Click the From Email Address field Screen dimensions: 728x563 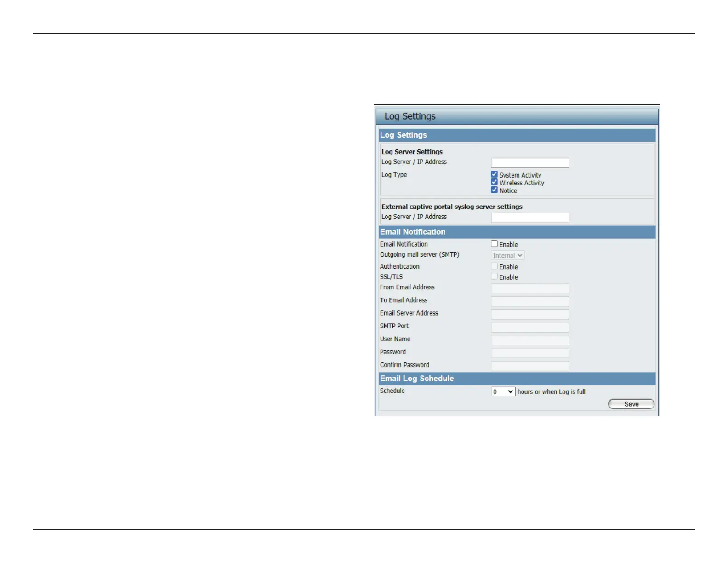click(x=529, y=288)
